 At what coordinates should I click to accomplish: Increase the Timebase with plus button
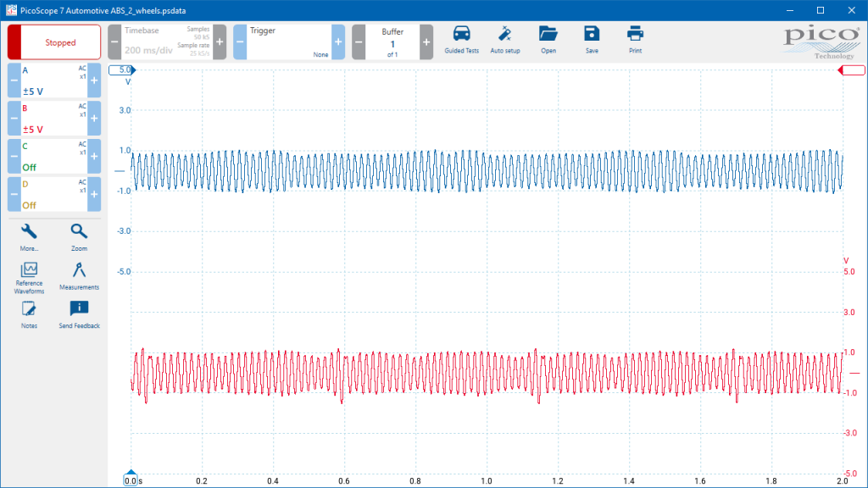[220, 42]
